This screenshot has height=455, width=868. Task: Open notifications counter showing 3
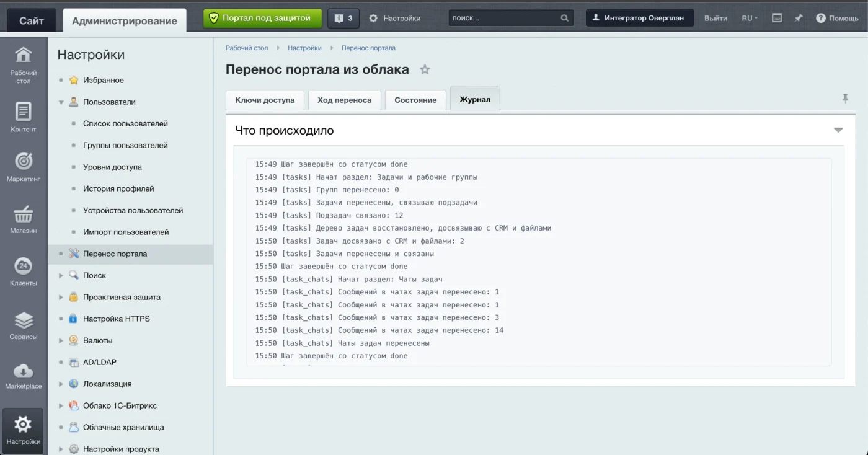click(x=343, y=18)
